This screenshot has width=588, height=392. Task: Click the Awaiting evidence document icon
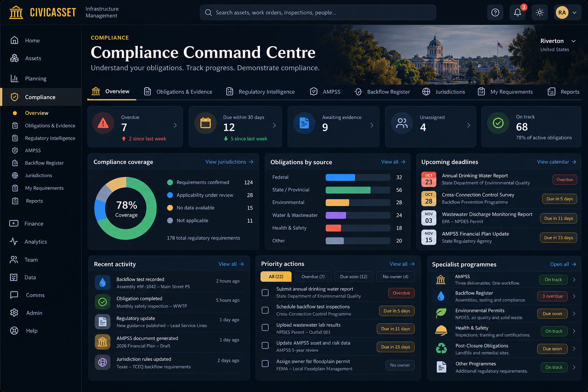(x=304, y=123)
